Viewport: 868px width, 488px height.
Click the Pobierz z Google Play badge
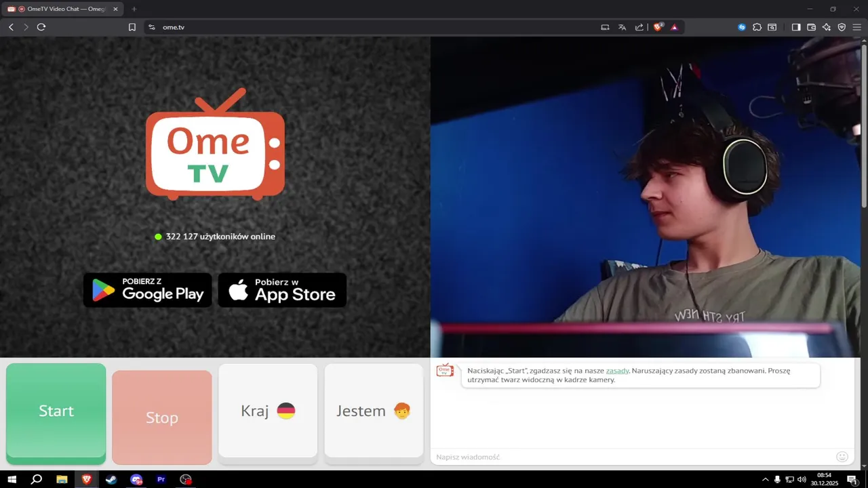[x=147, y=290]
